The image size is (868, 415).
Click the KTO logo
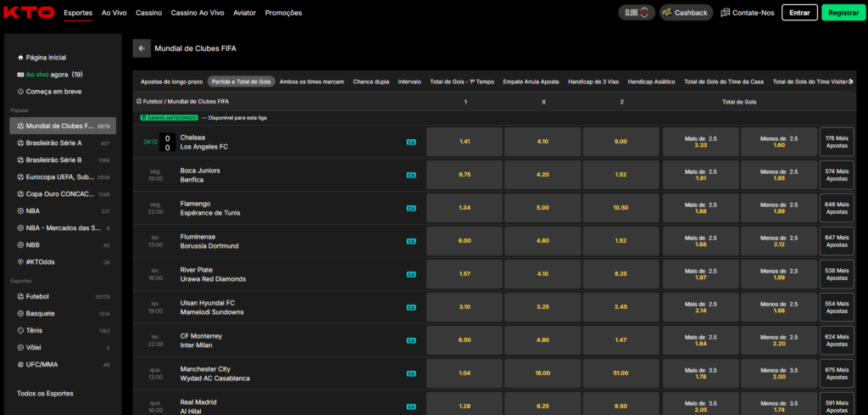29,12
